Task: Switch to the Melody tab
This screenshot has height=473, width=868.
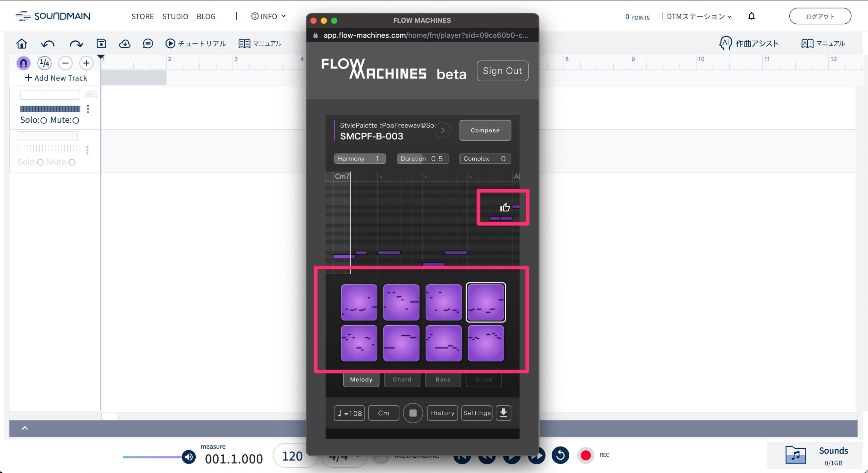Action: (x=361, y=379)
